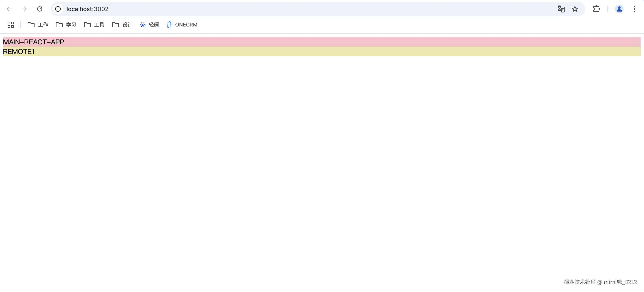Open the ONECRM bookmark
The width and height of the screenshot is (644, 292).
182,25
